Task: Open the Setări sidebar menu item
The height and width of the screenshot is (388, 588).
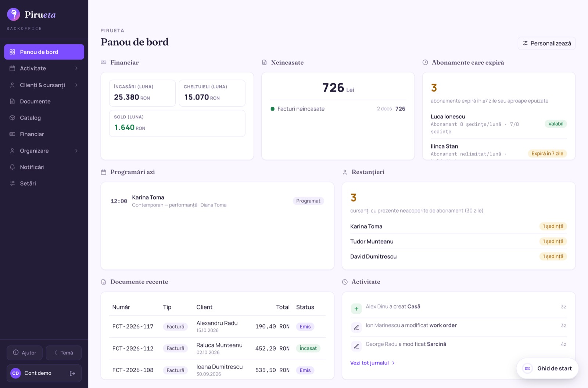Action: (44, 184)
